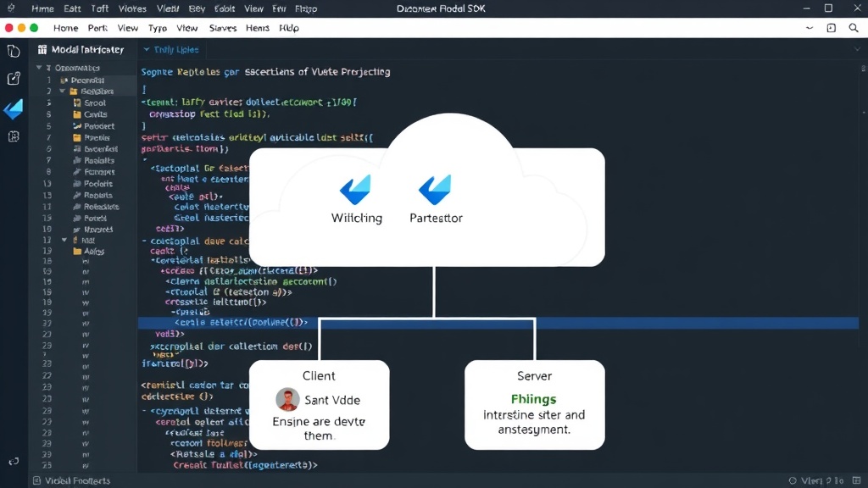Click the Vlert status bar entry
Image resolution: width=868 pixels, height=488 pixels.
click(822, 480)
